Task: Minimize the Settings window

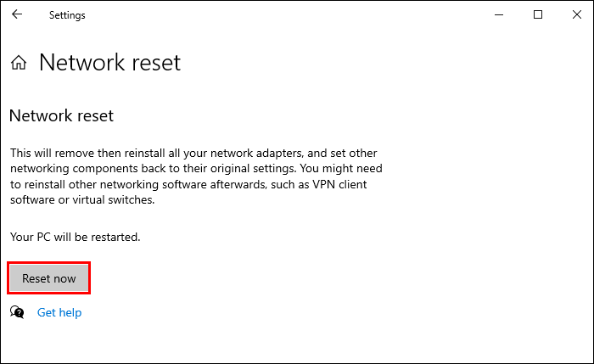Action: (x=498, y=14)
